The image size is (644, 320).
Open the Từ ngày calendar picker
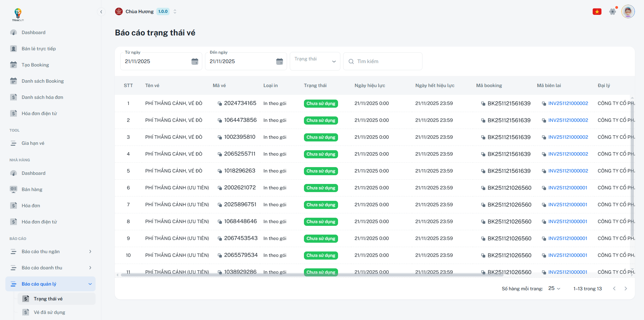(195, 61)
